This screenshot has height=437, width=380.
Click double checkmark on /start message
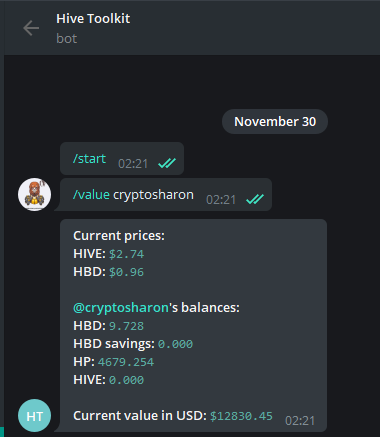167,163
